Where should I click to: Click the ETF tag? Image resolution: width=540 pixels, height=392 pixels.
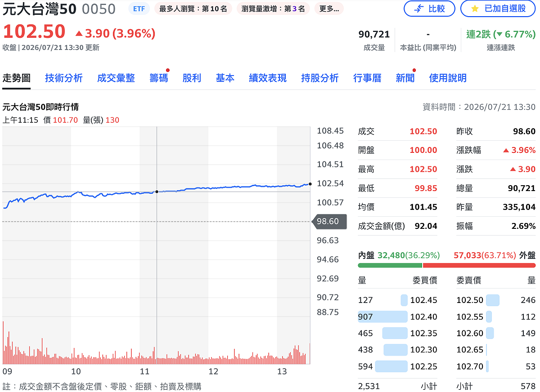[139, 9]
